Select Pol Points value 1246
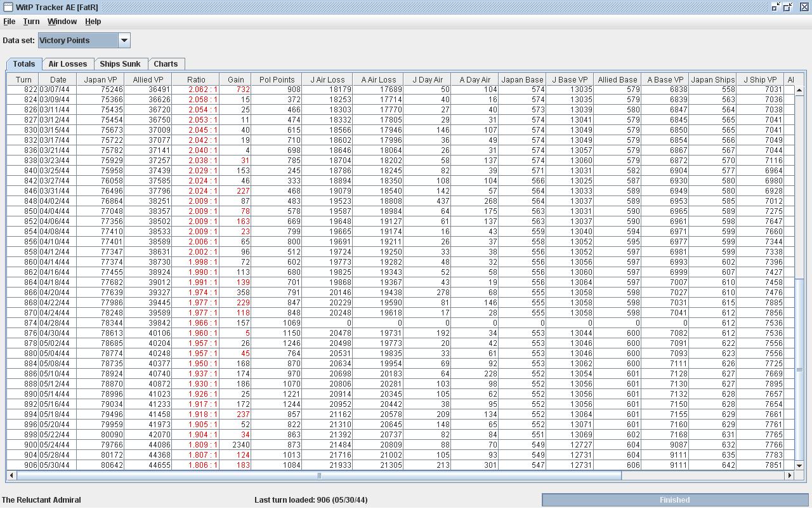Screen dimensions: 812x516 point(277,343)
